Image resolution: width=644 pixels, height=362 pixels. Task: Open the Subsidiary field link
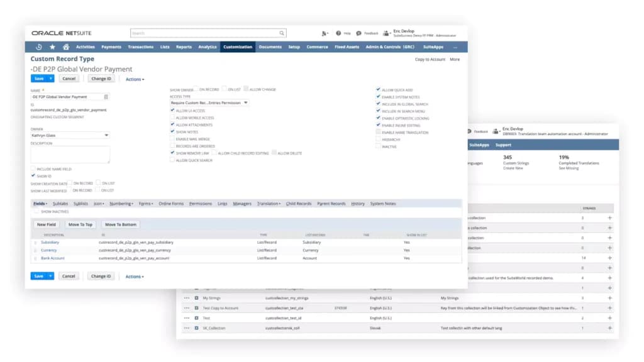[50, 242]
